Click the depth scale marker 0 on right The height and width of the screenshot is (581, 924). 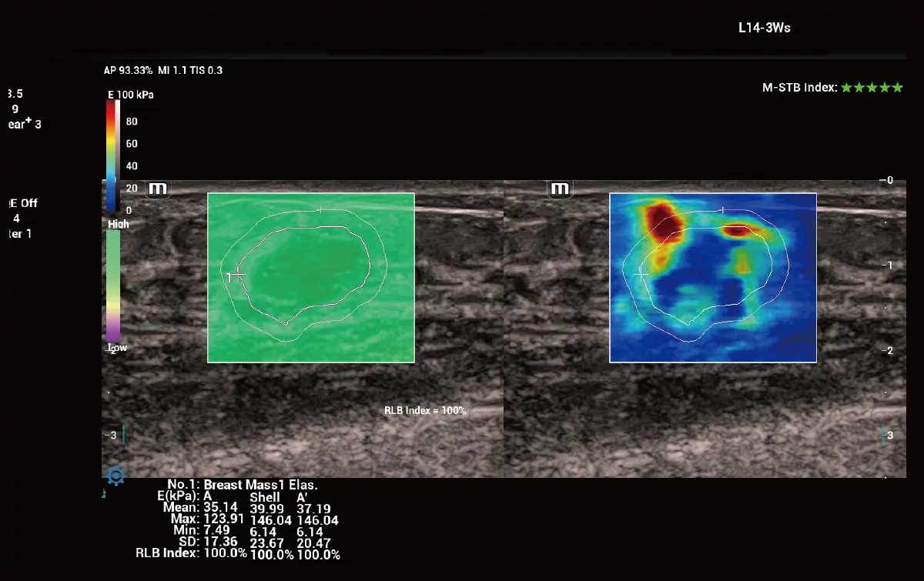(x=889, y=180)
